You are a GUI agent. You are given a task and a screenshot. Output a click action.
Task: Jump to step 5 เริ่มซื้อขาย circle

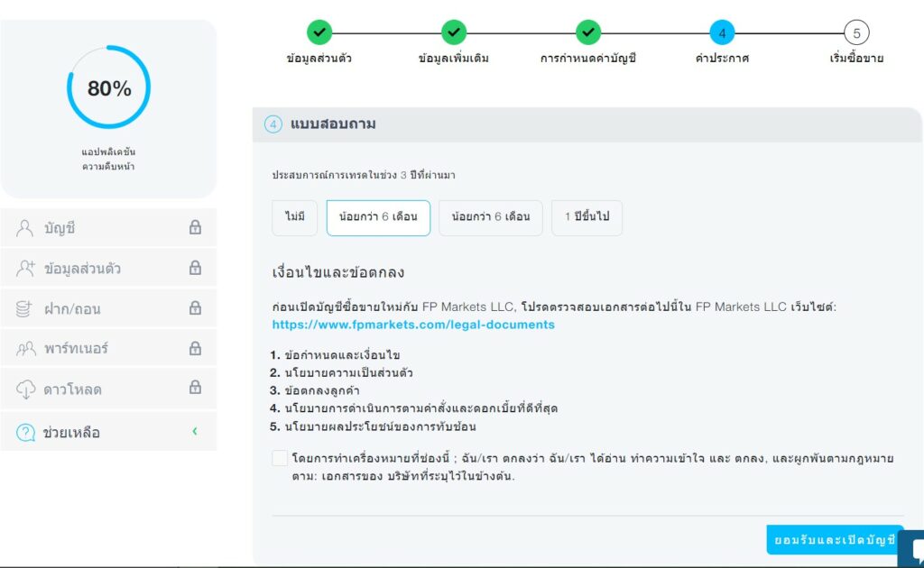(856, 32)
